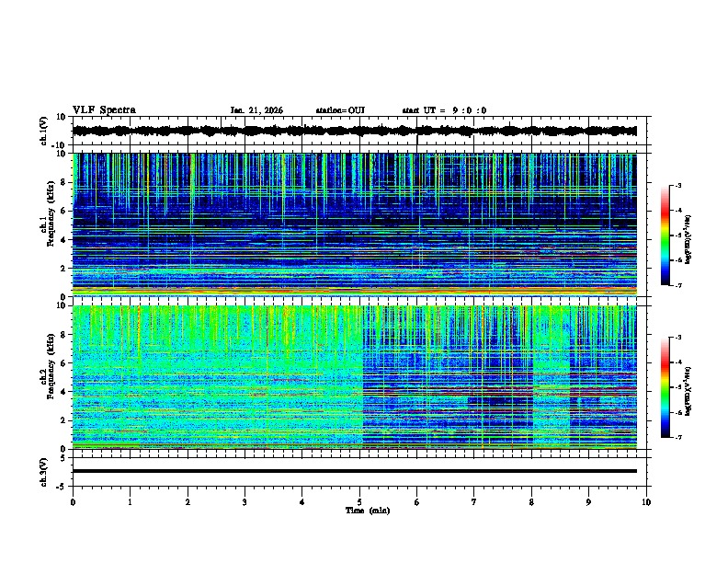The height and width of the screenshot is (563, 728).
Task: Click time axis tick label "2"
Action: (x=188, y=502)
